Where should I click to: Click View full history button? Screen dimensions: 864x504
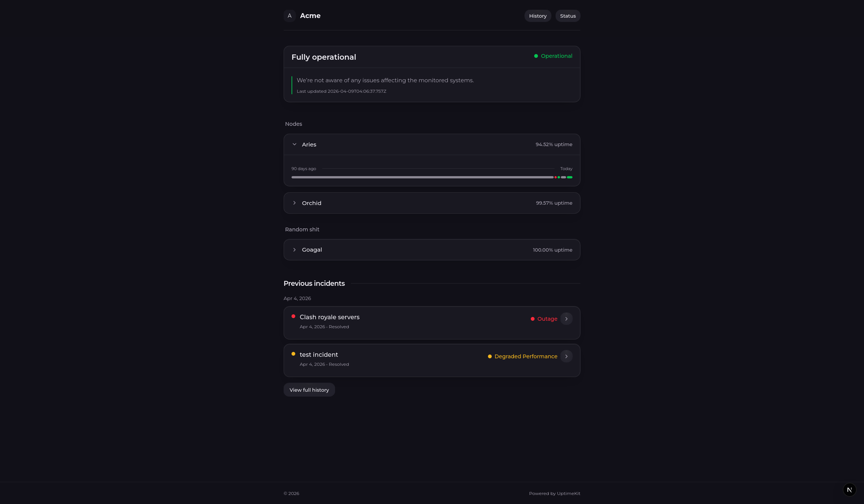click(309, 390)
